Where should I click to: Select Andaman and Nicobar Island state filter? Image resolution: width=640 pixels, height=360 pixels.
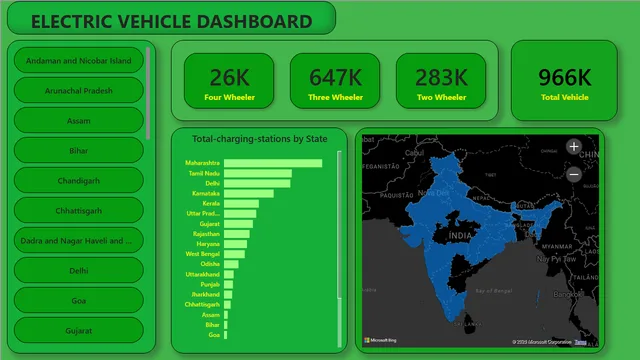(x=79, y=60)
